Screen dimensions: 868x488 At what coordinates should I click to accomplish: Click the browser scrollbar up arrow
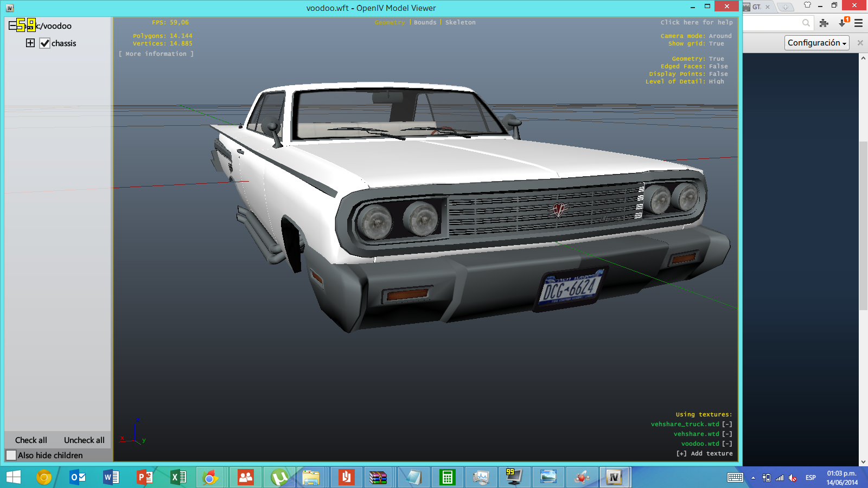[x=863, y=57]
